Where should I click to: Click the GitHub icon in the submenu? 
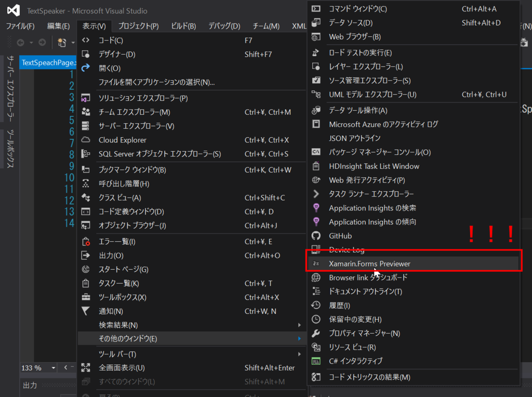tap(315, 235)
